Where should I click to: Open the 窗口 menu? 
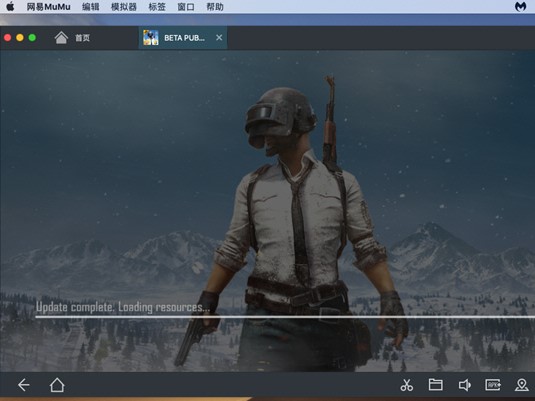(186, 7)
